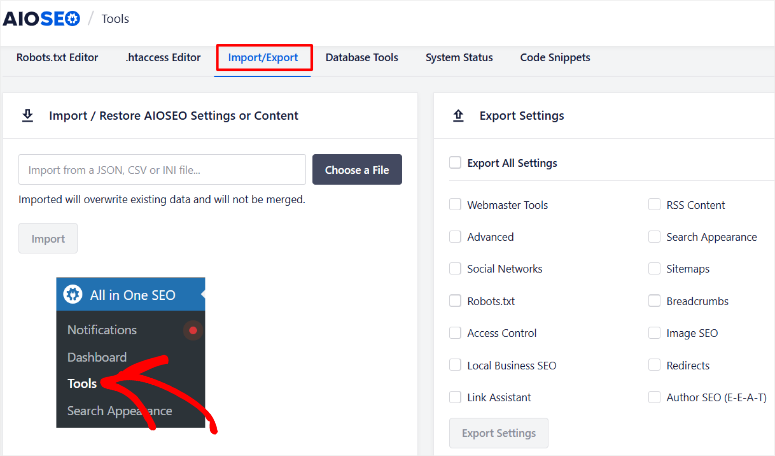Open the Code Snippets tab
The image size is (775, 456).
[x=555, y=57]
